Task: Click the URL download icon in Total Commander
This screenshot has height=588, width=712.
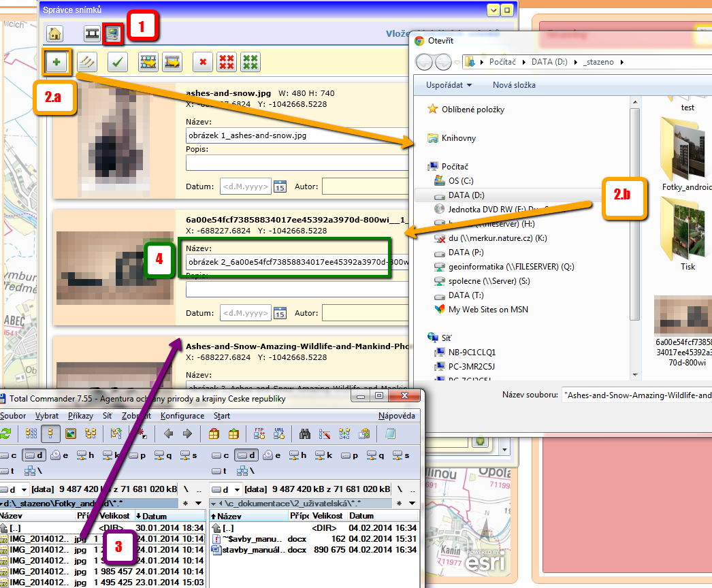Action: pos(279,434)
